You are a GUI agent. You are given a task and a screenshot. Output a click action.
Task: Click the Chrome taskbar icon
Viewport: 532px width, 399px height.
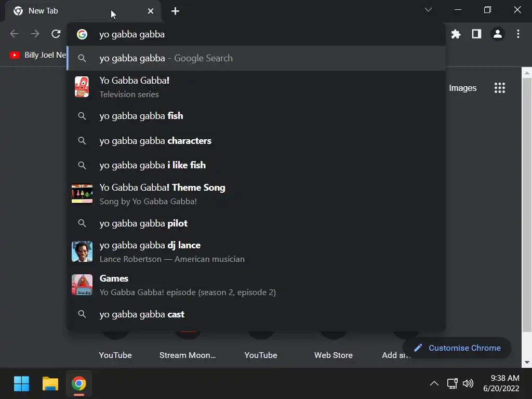pyautogui.click(x=79, y=384)
